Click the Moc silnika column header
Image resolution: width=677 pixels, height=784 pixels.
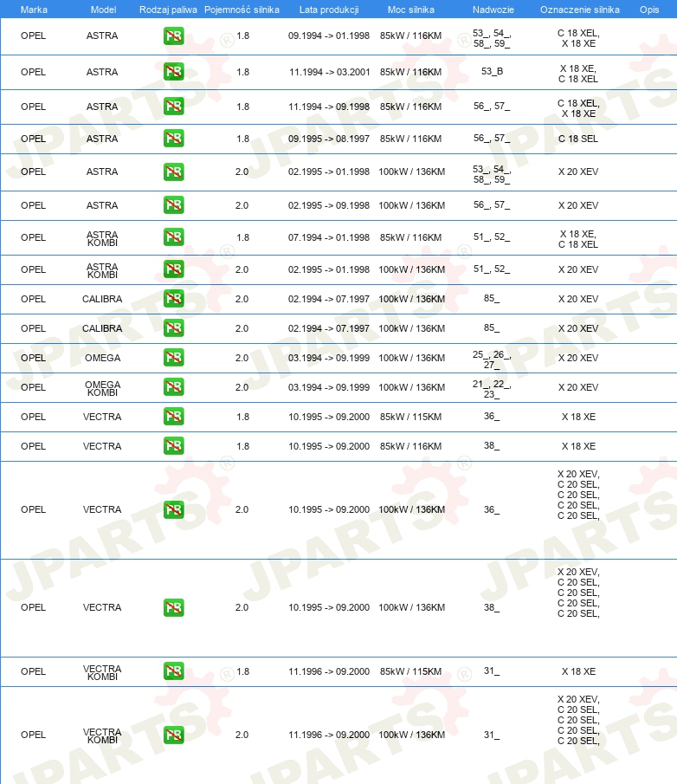pos(410,10)
